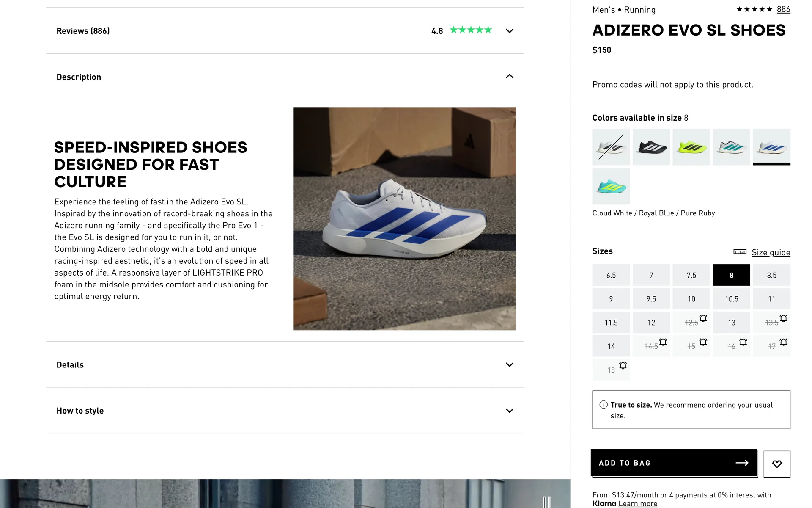Click the wishlist heart icon
812x508 pixels.
(x=776, y=464)
